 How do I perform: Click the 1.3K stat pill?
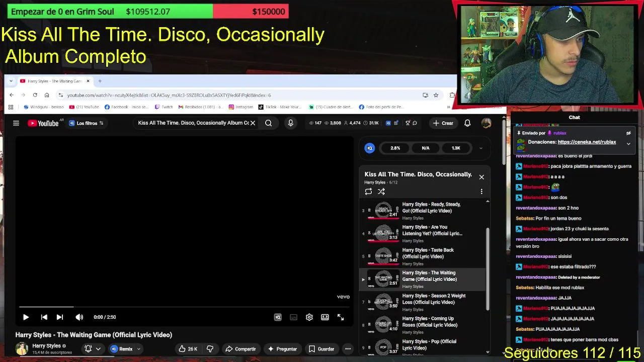(x=456, y=148)
